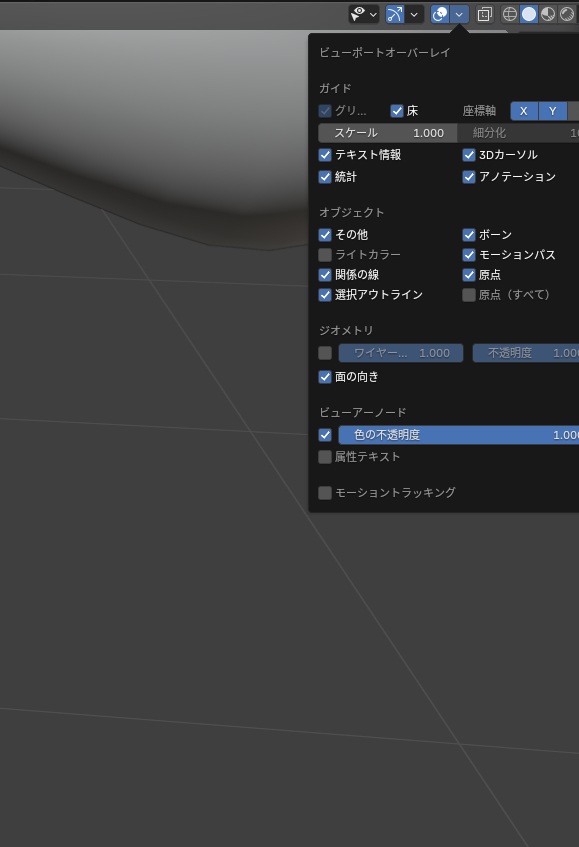
Task: Uncheck 関係の線 checkbox
Action: pyautogui.click(x=325, y=274)
